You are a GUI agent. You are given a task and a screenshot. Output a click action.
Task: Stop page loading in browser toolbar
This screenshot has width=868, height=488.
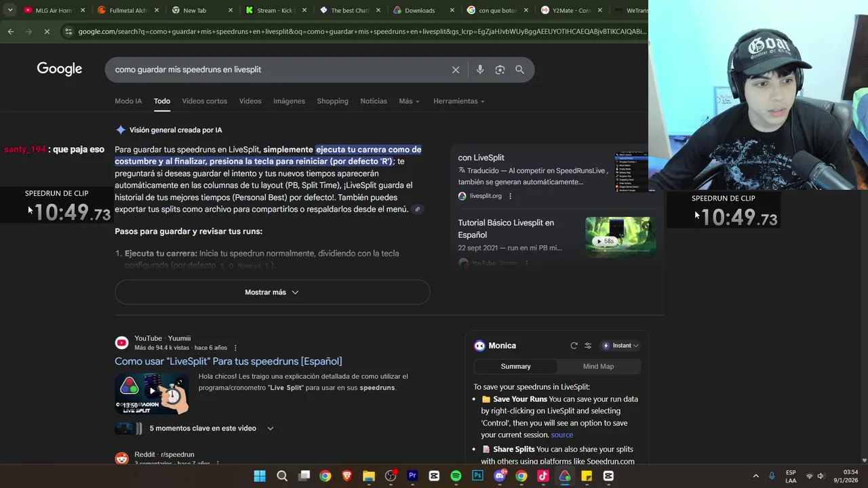click(47, 31)
